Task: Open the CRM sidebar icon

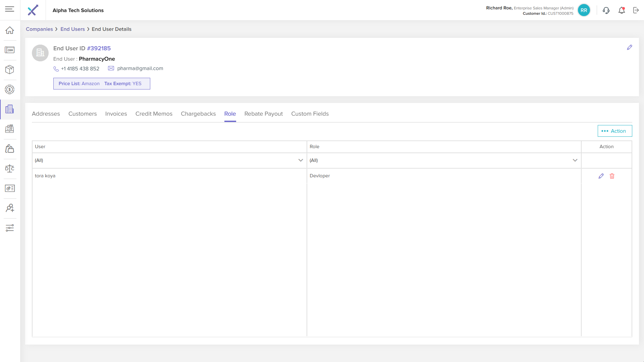Action: [x=10, y=50]
